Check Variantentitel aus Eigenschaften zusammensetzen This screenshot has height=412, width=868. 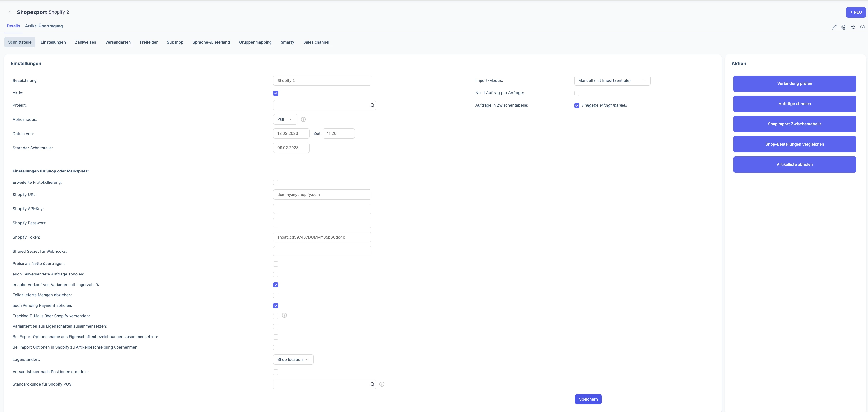coord(276,327)
